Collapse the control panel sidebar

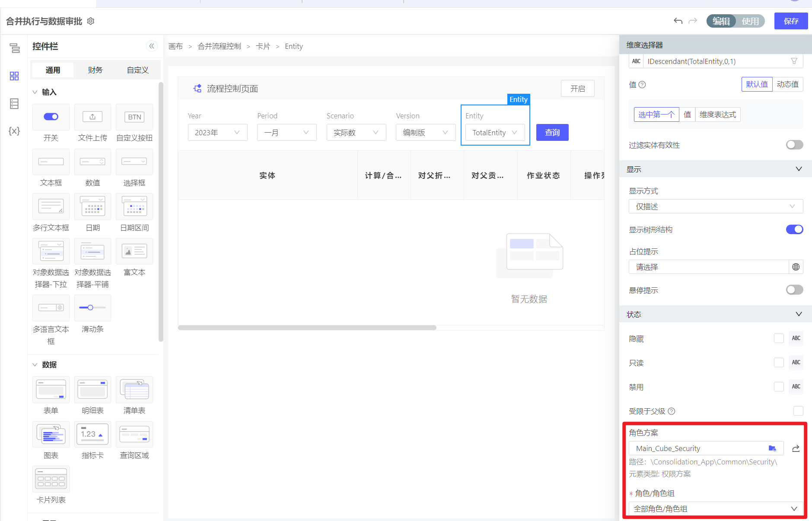[151, 46]
